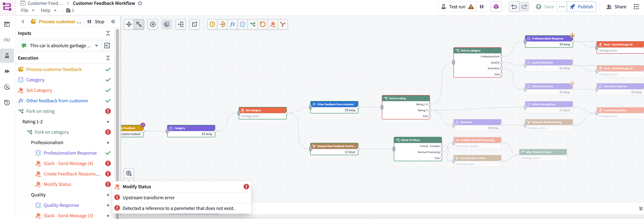Click the Share button
Screen dimensions: 644x219
pyautogui.click(x=616, y=7)
